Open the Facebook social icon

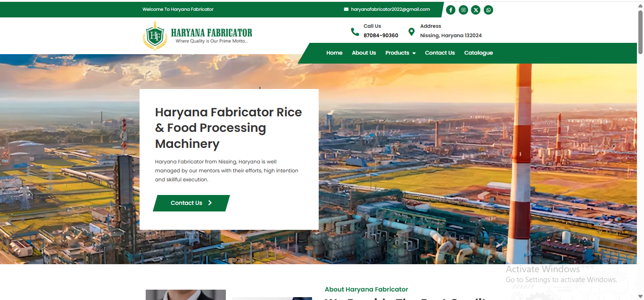451,10
